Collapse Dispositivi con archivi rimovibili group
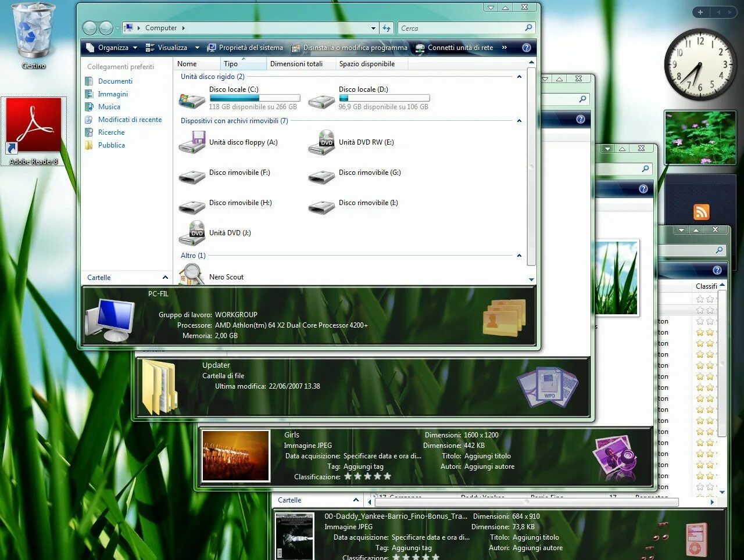Screen dimensions: 744x560 519,121
